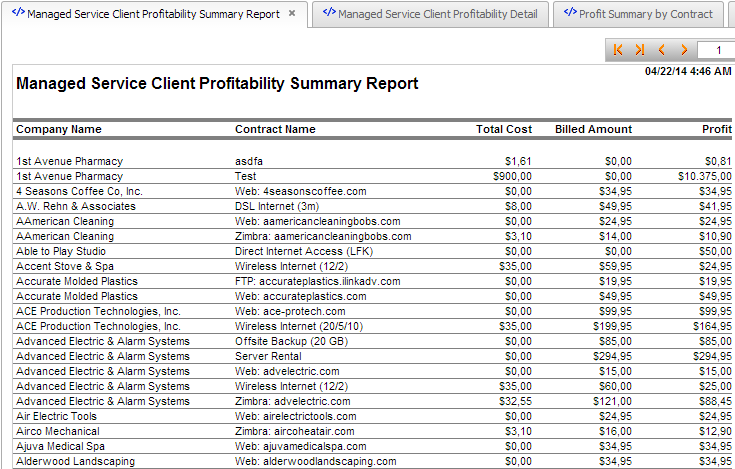Click the Billed Amount column header
The image size is (735, 469).
pyautogui.click(x=593, y=129)
